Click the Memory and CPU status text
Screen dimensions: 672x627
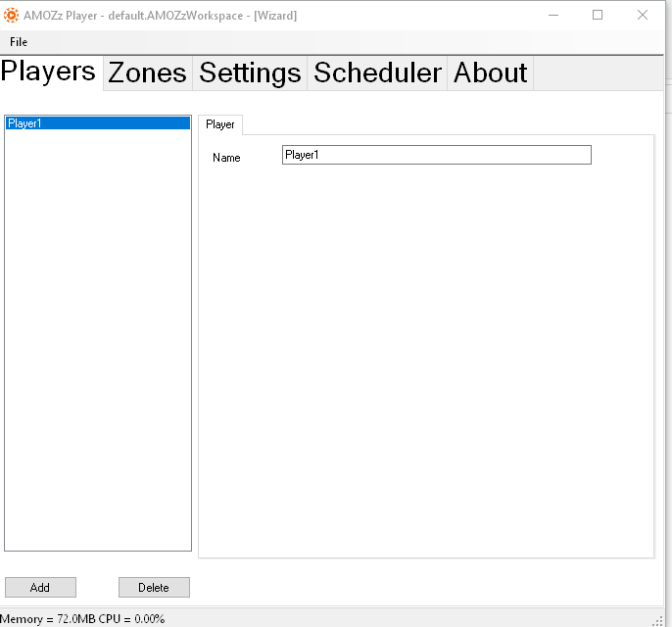click(x=82, y=619)
